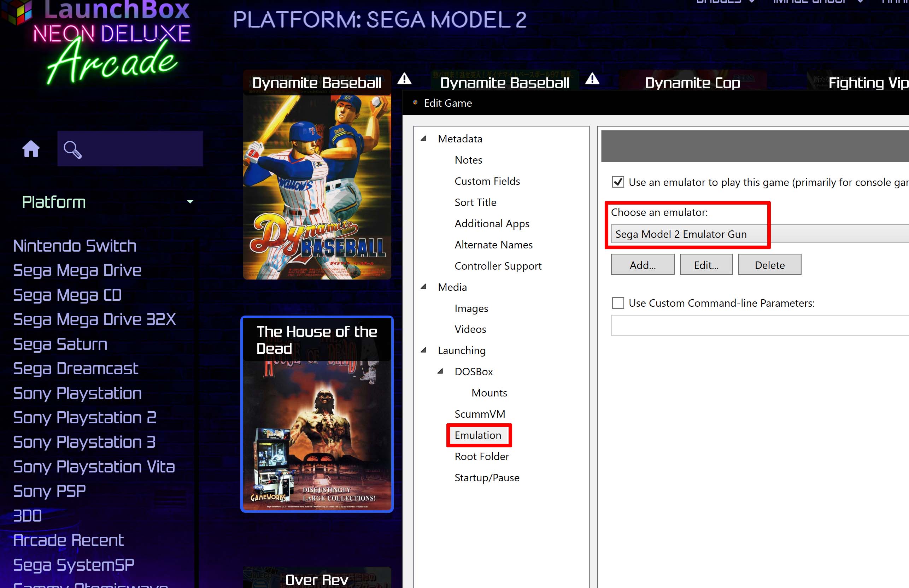Open Sony Playstation 2 platform
909x588 pixels.
coord(85,418)
